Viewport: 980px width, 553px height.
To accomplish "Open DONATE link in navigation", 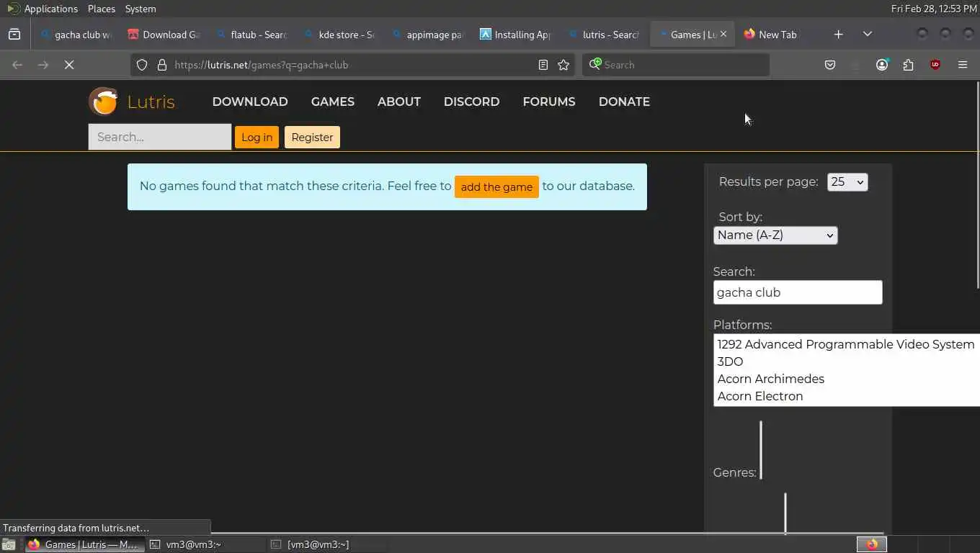I will (x=624, y=102).
